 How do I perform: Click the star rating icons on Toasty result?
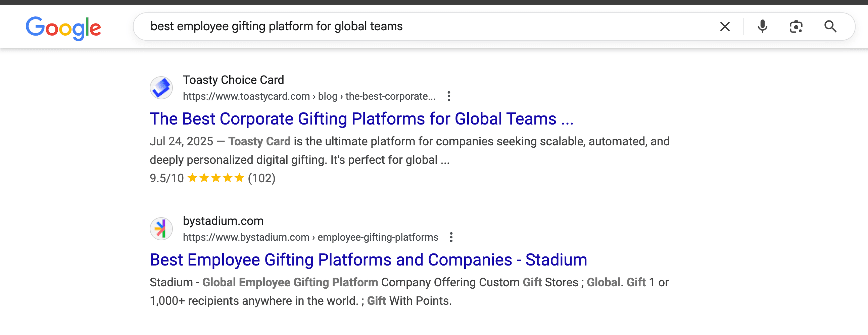click(215, 178)
